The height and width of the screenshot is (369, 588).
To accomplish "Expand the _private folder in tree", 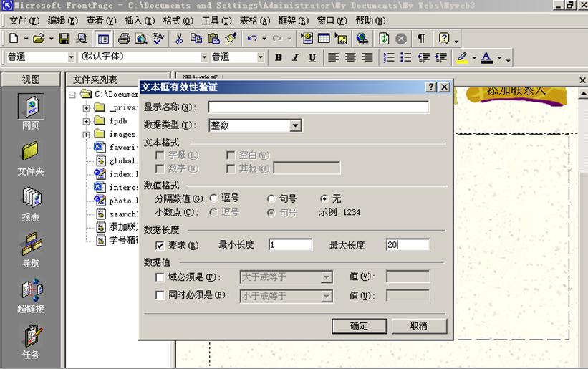I will tap(86, 108).
